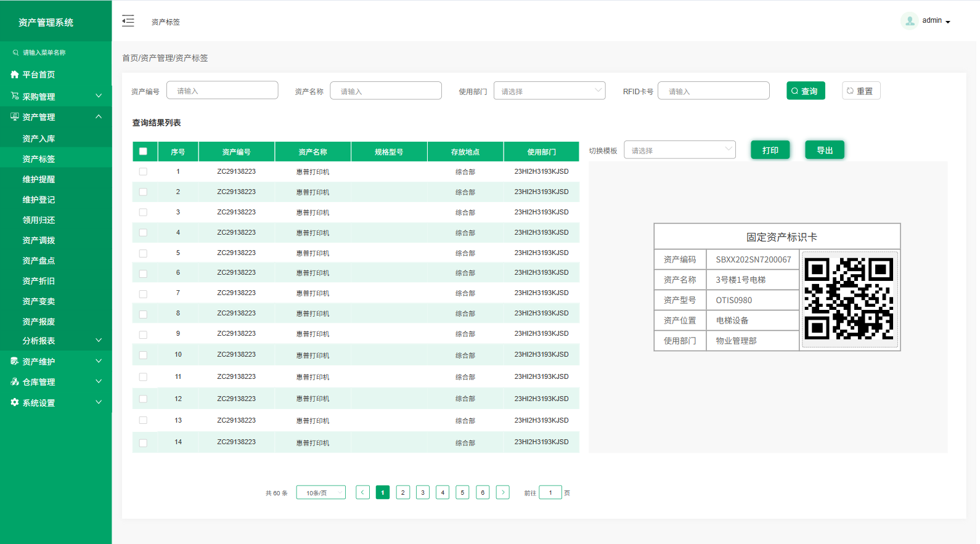Click the gear icon for 系统设置

pyautogui.click(x=15, y=402)
